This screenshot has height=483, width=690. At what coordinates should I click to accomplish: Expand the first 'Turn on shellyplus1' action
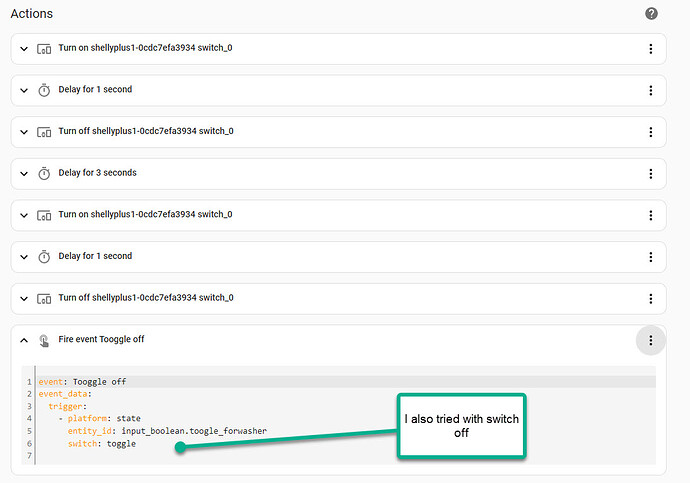(x=24, y=49)
